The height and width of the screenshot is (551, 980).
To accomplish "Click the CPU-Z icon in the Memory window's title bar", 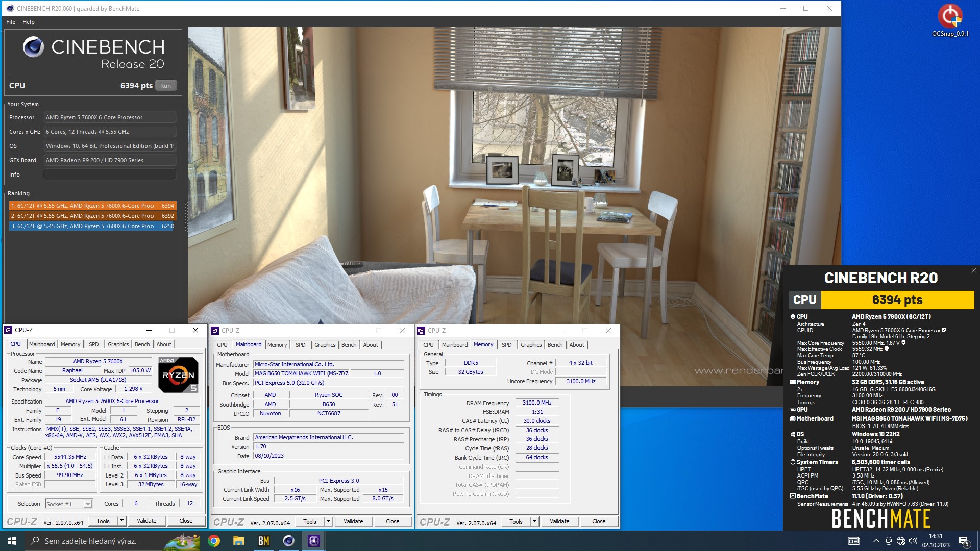I will (x=421, y=331).
